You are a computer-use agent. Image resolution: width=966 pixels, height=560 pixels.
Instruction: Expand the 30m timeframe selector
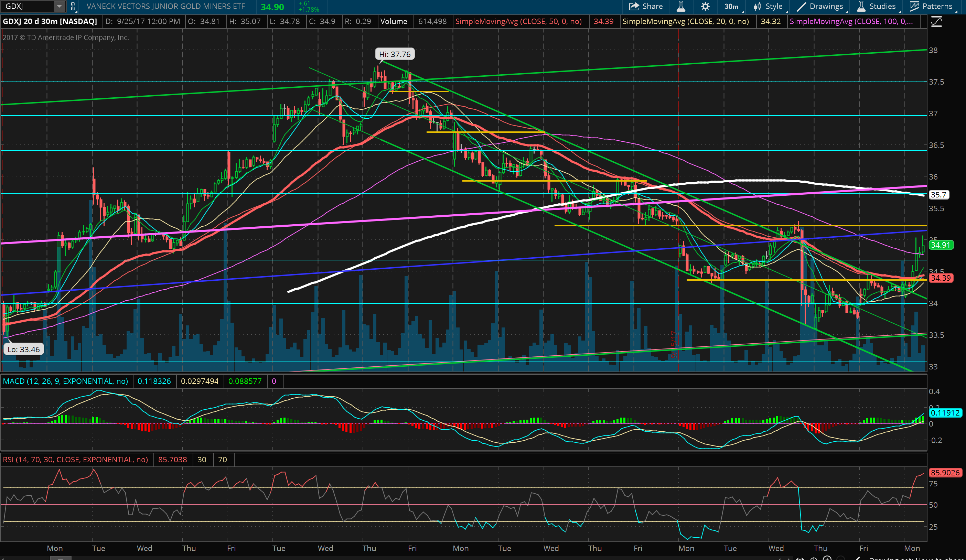(x=732, y=6)
